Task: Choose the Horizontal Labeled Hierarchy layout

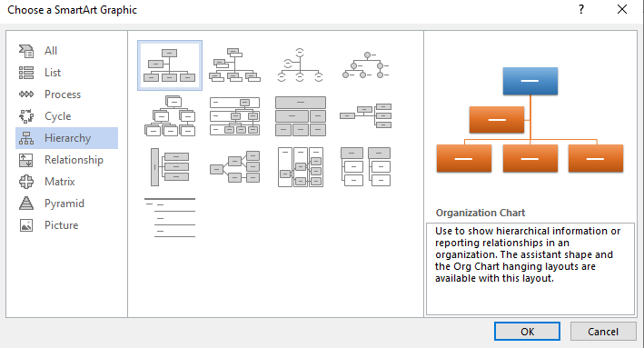Action: pyautogui.click(x=301, y=167)
